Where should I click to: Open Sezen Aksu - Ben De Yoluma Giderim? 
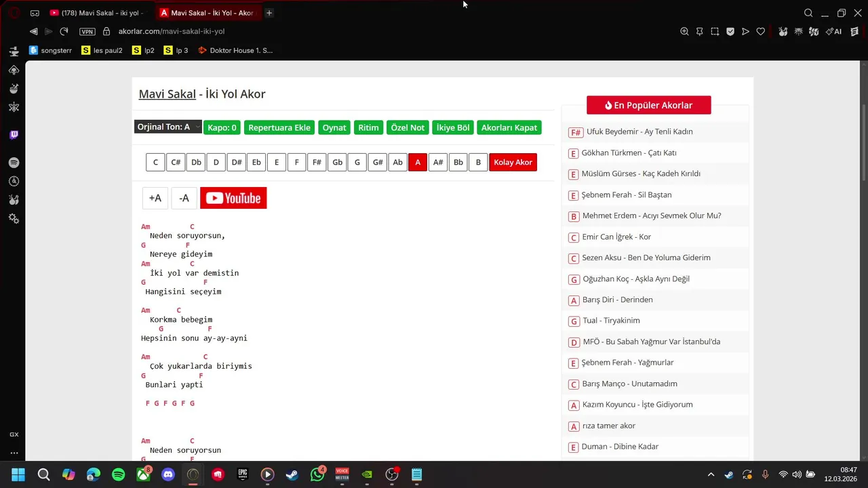[x=646, y=258]
